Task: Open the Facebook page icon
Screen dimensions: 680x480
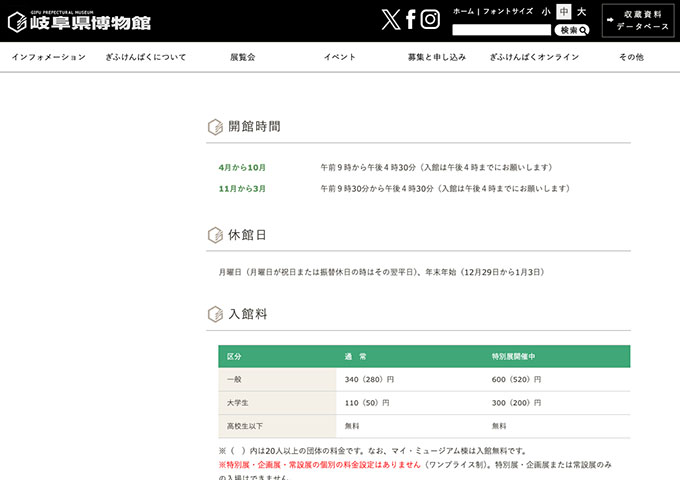Action: [x=411, y=19]
